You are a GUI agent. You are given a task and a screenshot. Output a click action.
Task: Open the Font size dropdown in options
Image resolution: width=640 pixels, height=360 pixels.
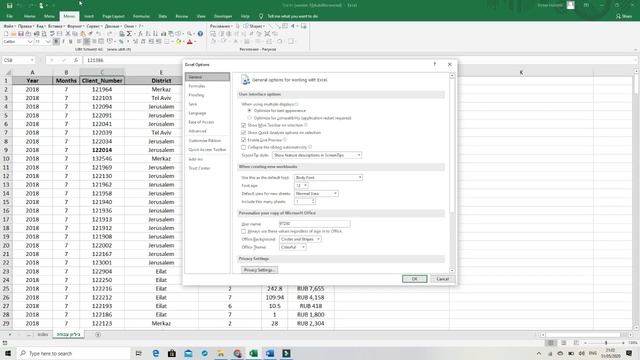click(x=302, y=185)
